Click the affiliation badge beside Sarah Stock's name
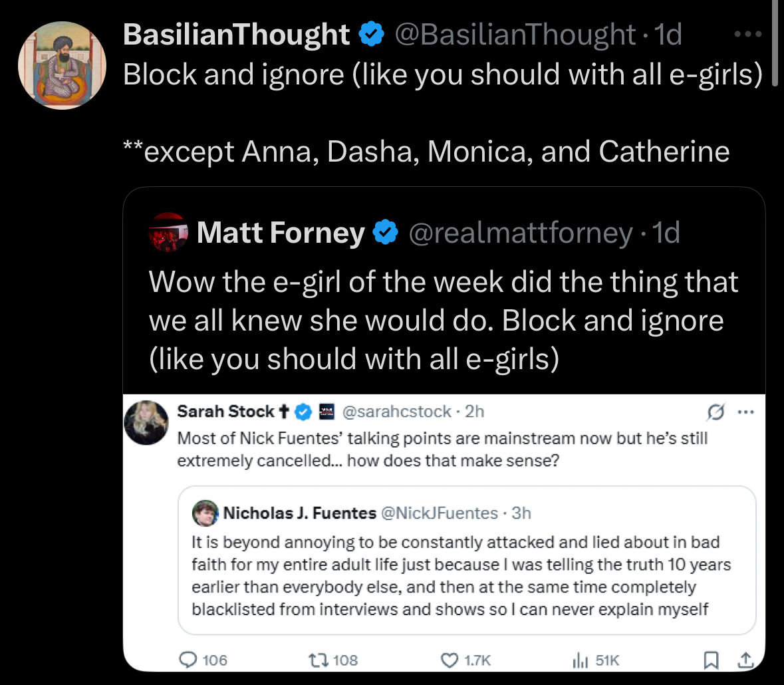 [326, 412]
